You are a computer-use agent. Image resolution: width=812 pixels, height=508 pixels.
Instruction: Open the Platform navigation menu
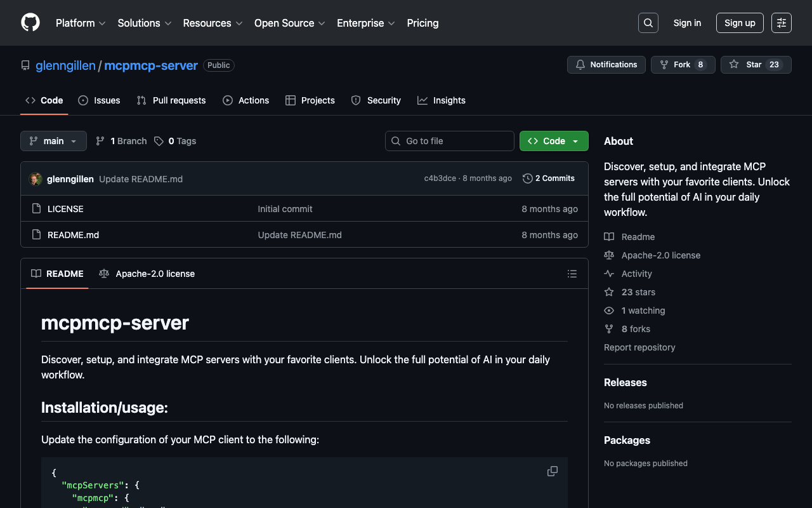pos(81,23)
